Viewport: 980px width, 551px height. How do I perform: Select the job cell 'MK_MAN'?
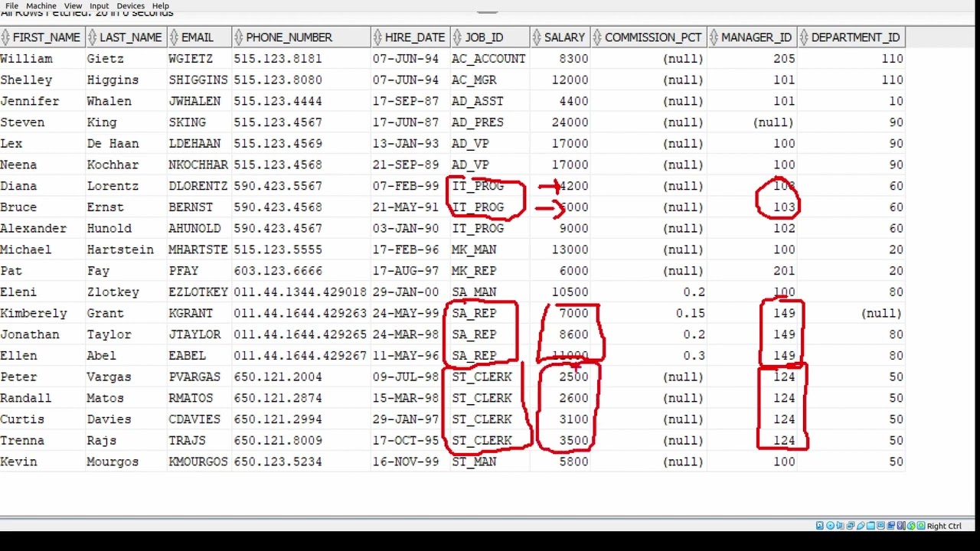tap(473, 249)
